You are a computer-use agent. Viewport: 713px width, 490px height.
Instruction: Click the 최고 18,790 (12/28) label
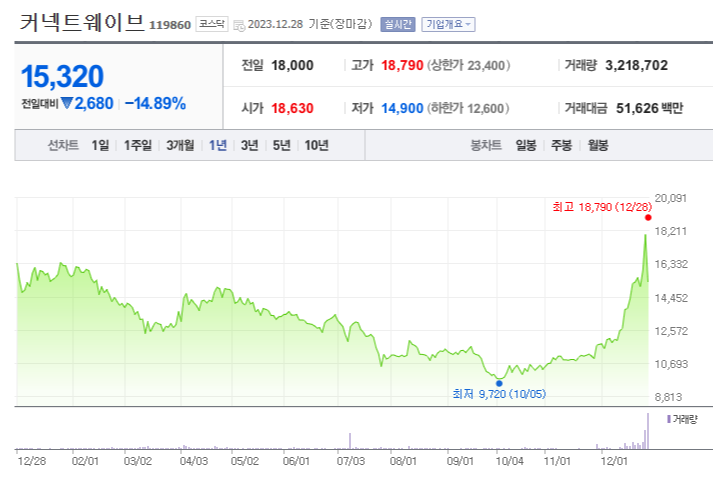tap(602, 207)
